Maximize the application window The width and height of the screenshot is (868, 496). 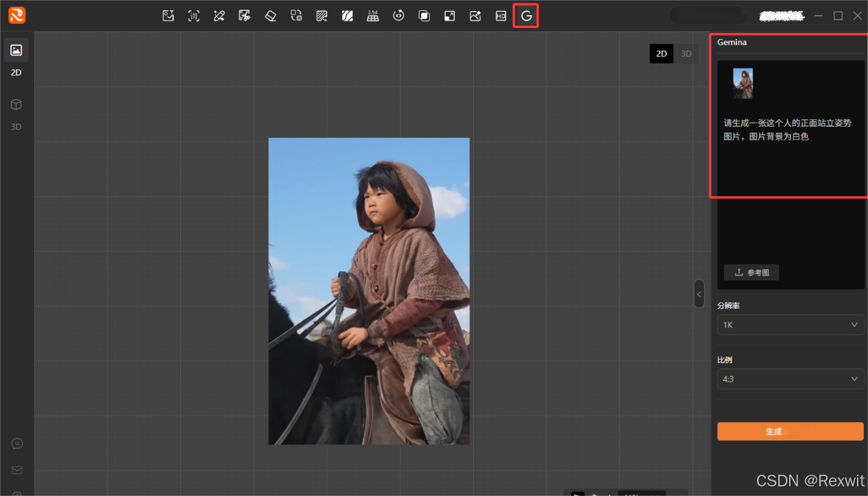[838, 16]
